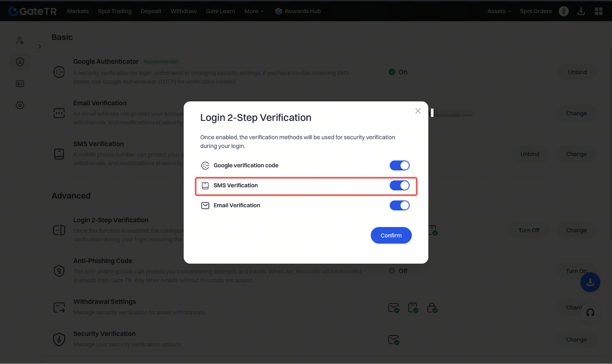The height and width of the screenshot is (364, 612).
Task: Disable the SMS Verification toggle
Action: coord(399,186)
